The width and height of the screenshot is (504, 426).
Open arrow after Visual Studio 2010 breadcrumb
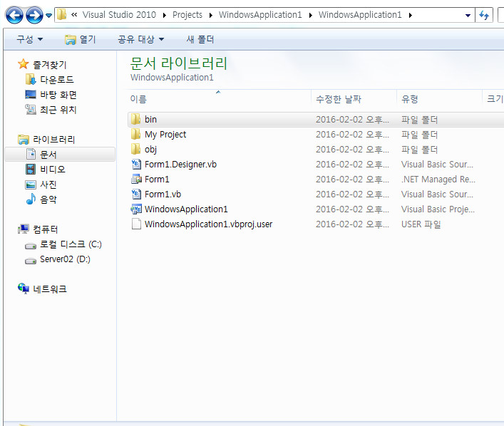click(165, 15)
